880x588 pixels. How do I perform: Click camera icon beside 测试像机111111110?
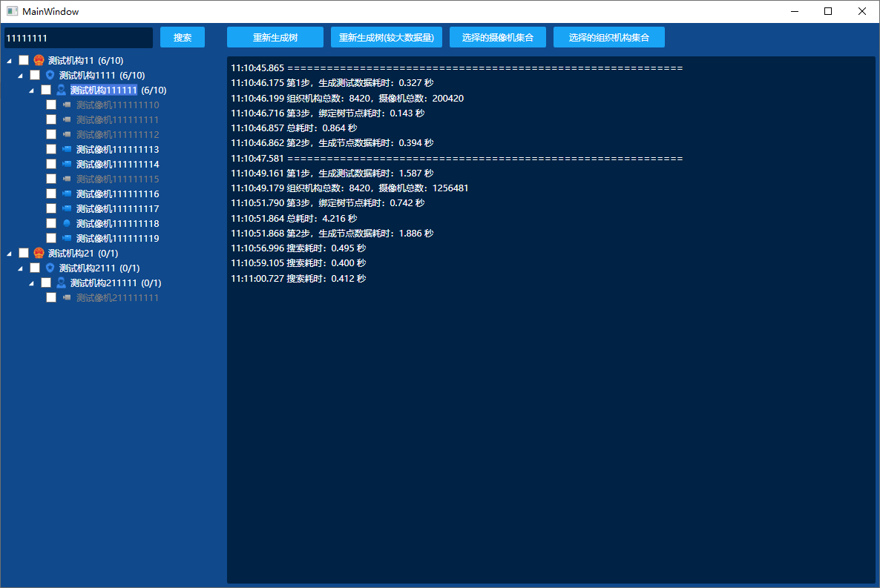67,105
